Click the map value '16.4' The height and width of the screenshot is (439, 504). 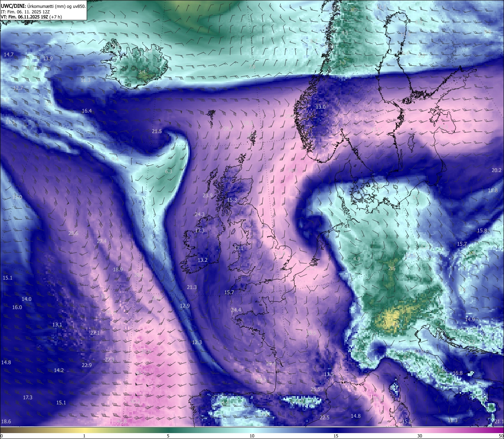(x=87, y=111)
